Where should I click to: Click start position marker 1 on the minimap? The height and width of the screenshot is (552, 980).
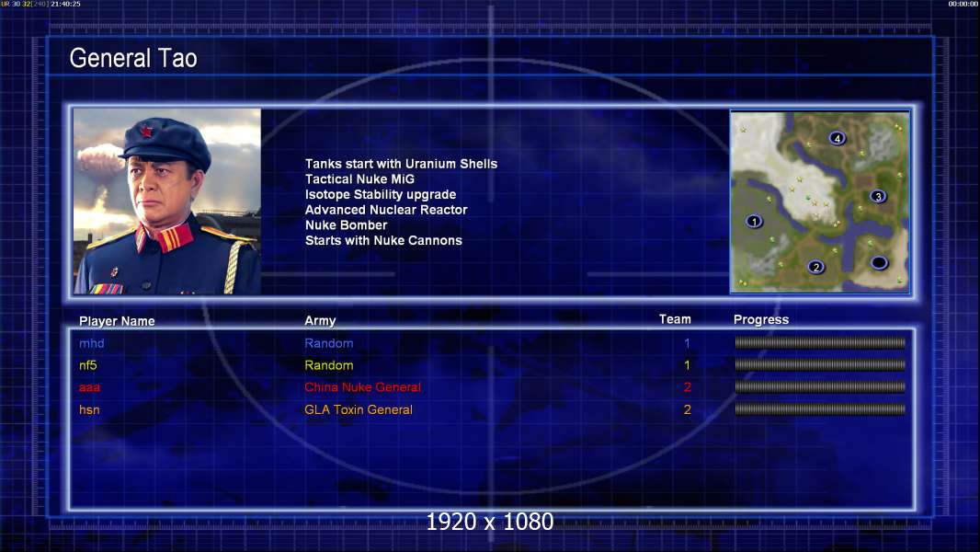pos(754,222)
